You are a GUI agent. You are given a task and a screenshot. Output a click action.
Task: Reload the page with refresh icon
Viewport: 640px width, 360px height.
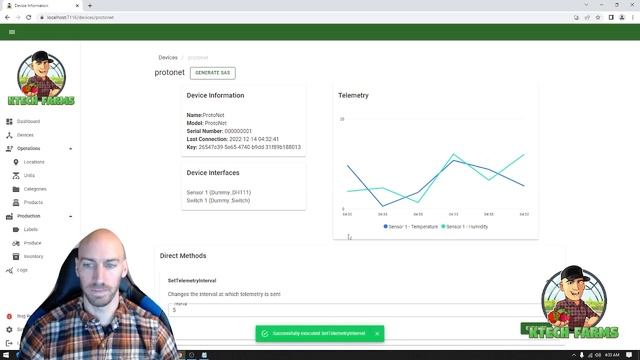pos(29,18)
